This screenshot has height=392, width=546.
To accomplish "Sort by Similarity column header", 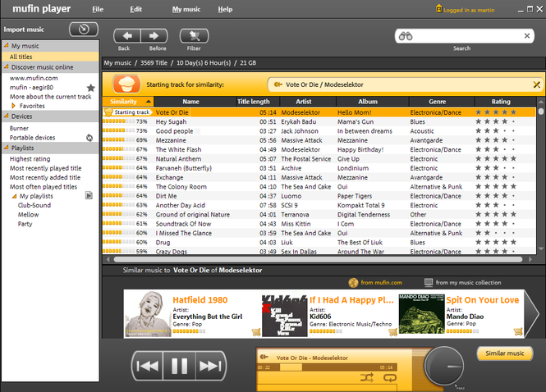I will 128,101.
